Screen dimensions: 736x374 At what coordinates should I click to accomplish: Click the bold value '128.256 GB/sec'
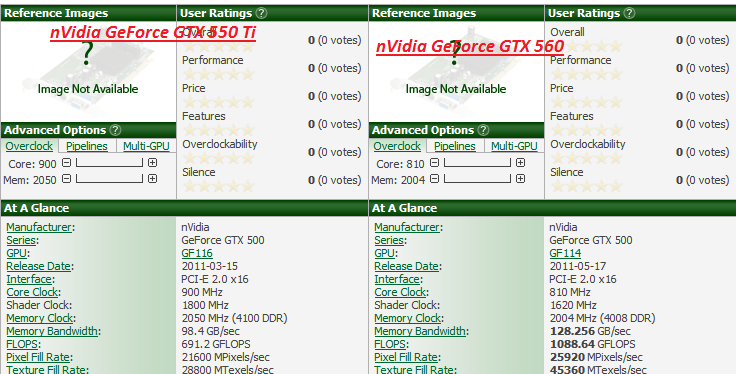(x=590, y=331)
